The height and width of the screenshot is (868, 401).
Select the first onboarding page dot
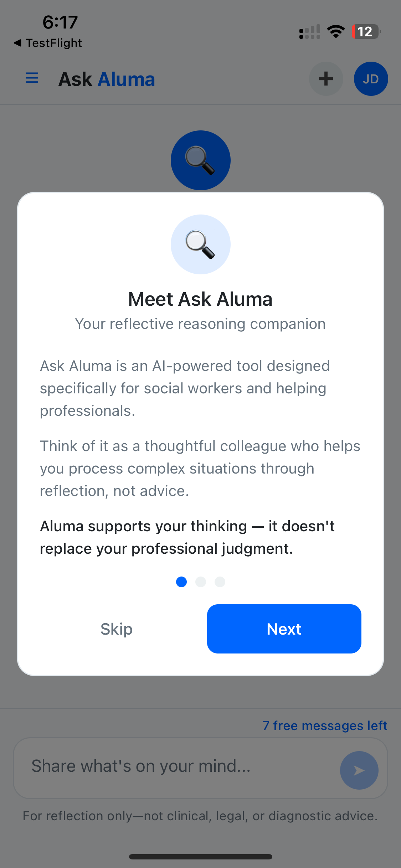click(181, 582)
